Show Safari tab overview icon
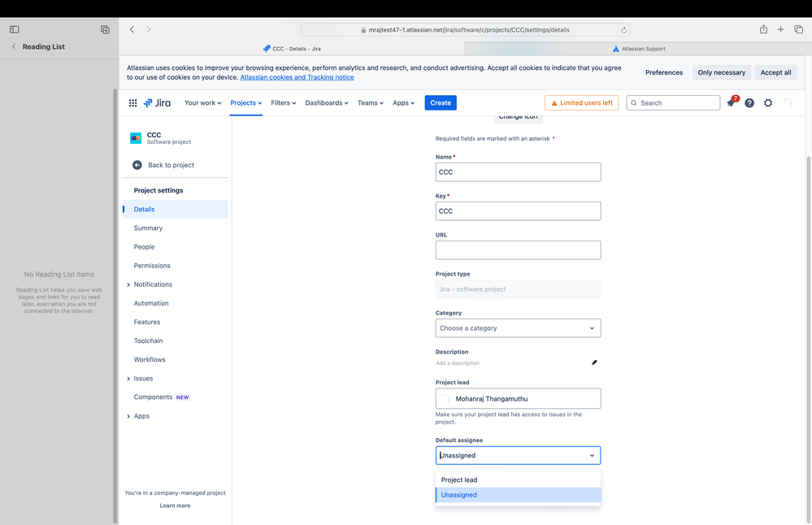Image resolution: width=812 pixels, height=525 pixels. (x=798, y=29)
